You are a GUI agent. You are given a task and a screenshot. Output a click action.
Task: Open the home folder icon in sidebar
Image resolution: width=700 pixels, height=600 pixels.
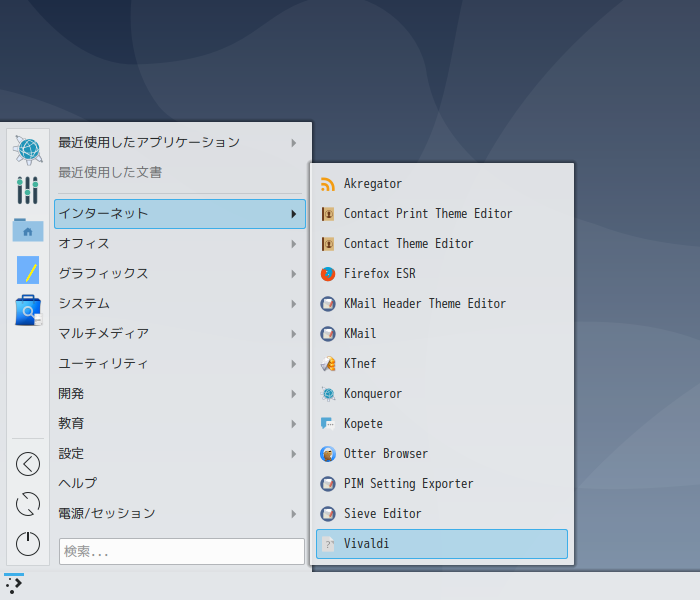[x=28, y=230]
